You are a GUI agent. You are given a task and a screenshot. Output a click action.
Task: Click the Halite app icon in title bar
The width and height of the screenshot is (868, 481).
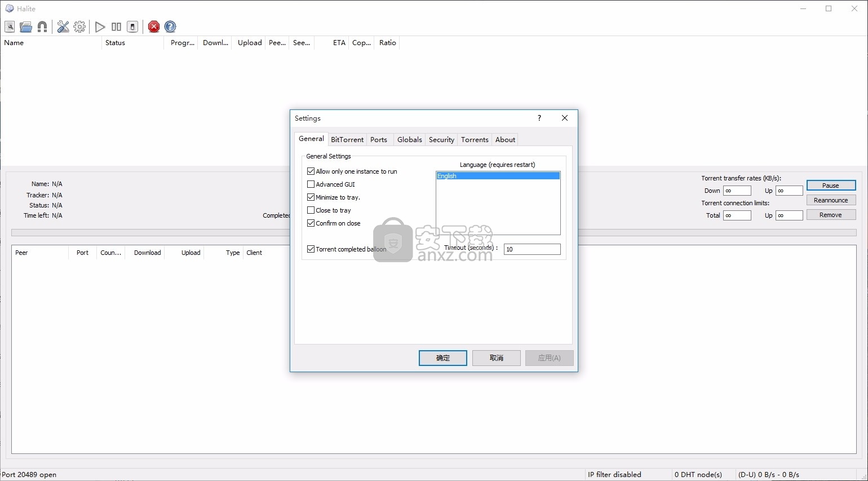(9, 8)
